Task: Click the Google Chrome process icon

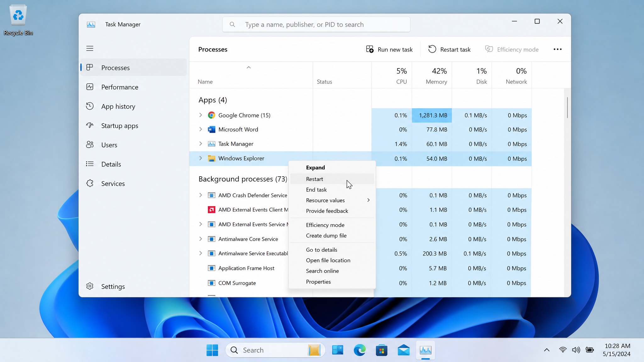Action: (x=212, y=115)
